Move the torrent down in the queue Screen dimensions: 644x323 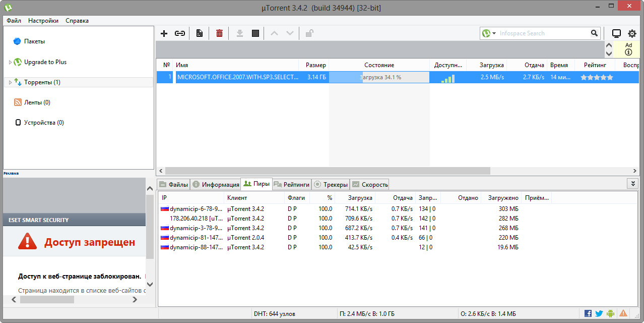pyautogui.click(x=290, y=33)
